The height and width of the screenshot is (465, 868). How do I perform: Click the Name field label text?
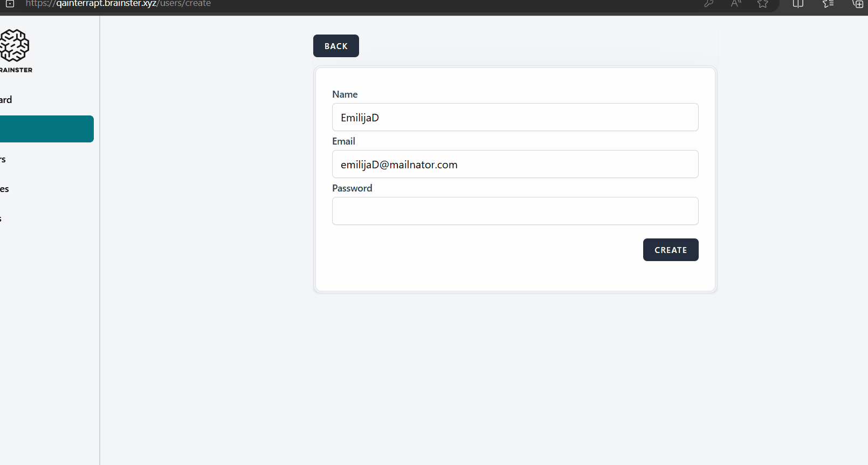(345, 94)
